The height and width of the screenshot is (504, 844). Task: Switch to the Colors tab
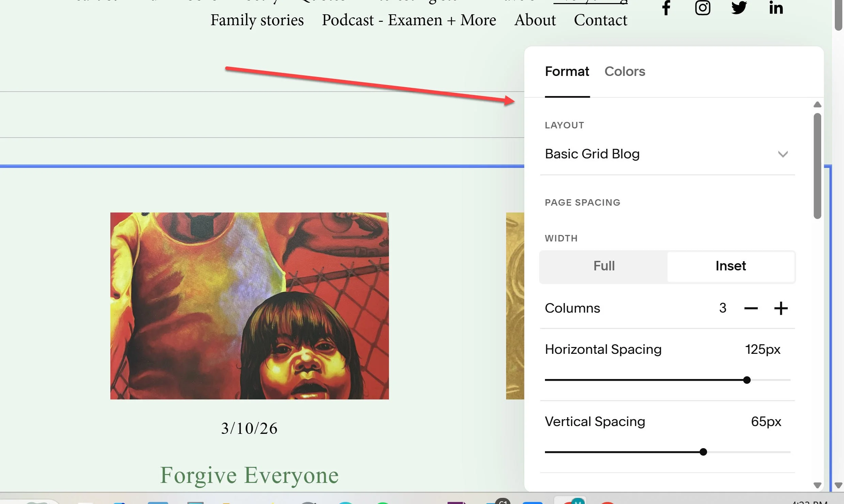[624, 72]
